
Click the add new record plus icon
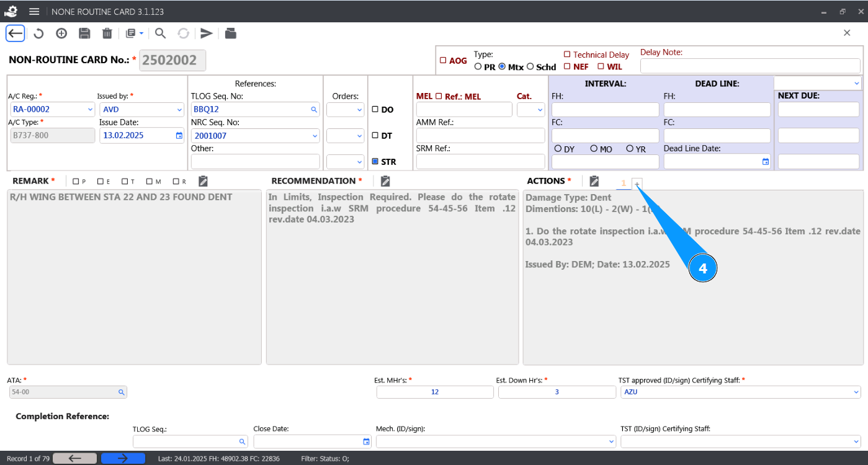click(61, 33)
